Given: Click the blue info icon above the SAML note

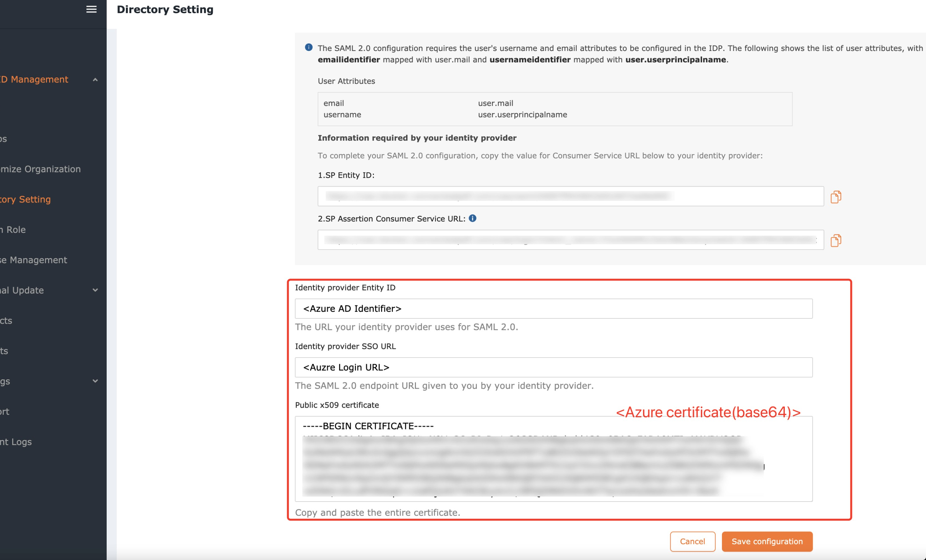Looking at the screenshot, I should click(308, 47).
